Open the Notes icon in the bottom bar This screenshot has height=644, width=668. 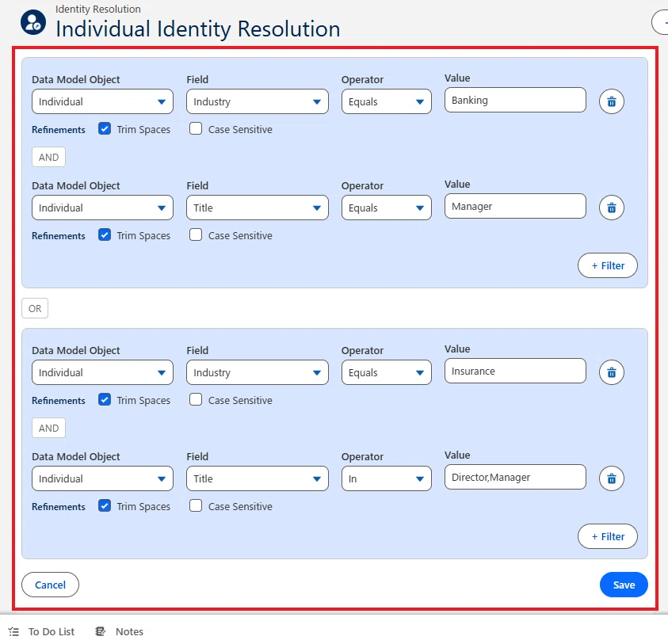point(100,631)
